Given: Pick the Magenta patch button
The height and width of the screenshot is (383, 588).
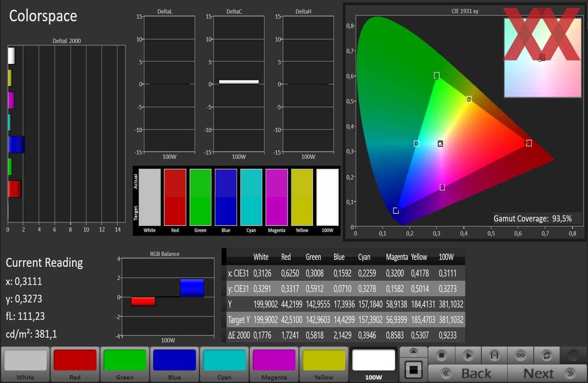Looking at the screenshot, I should pos(274,364).
